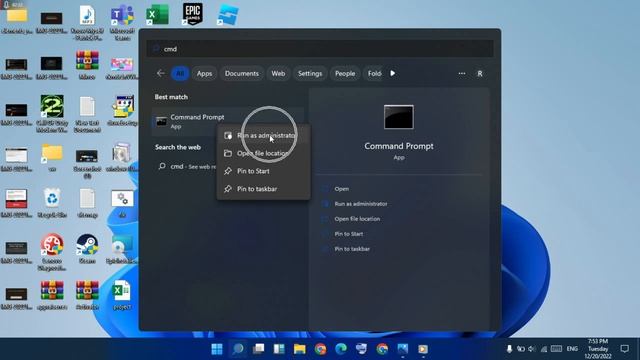Open the Windows Start button
The height and width of the screenshot is (360, 640).
coord(217,349)
